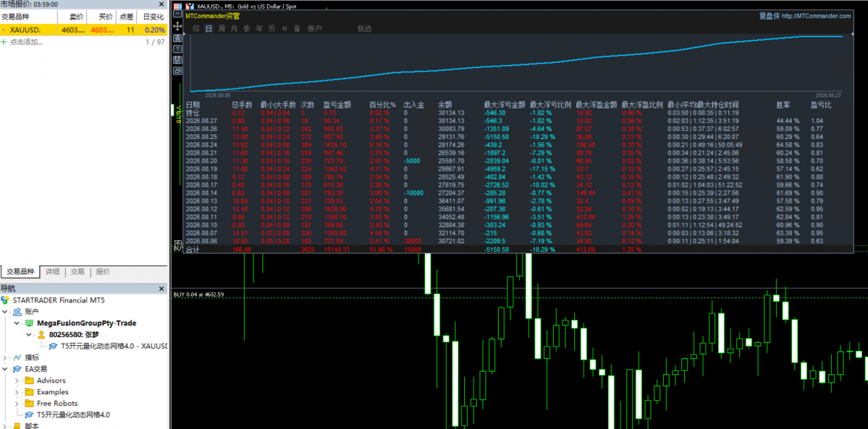Click the 资 icon in the MTCommander side strip
The height and width of the screenshot is (429, 868).
[x=177, y=38]
